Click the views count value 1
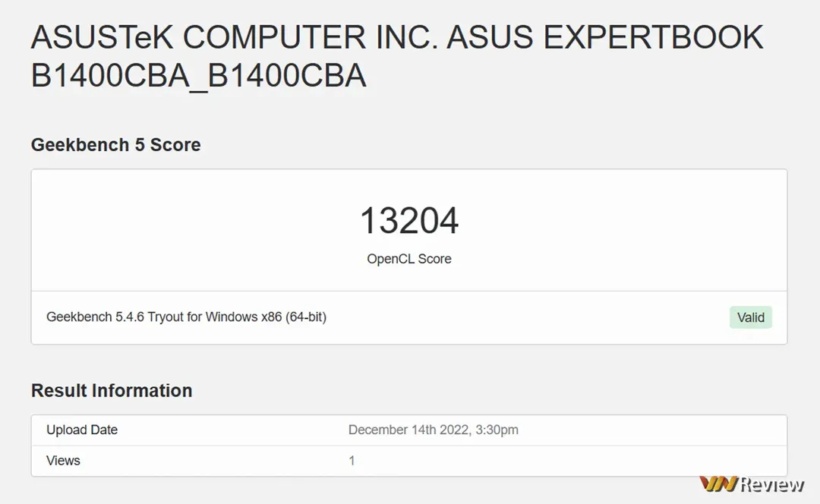 [x=352, y=461]
